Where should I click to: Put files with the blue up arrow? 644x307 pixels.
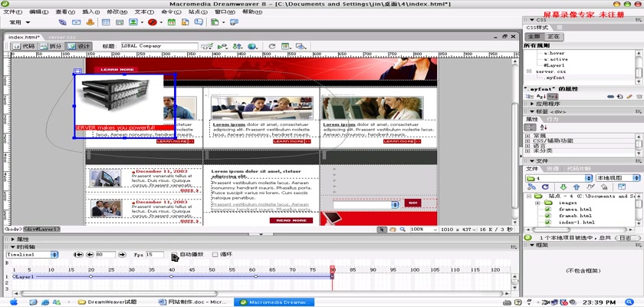577,187
